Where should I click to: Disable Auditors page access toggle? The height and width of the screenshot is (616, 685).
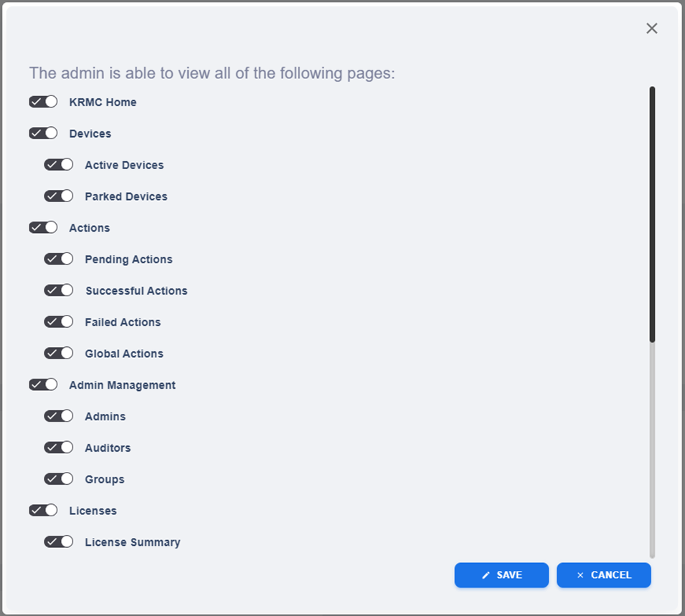pyautogui.click(x=59, y=448)
